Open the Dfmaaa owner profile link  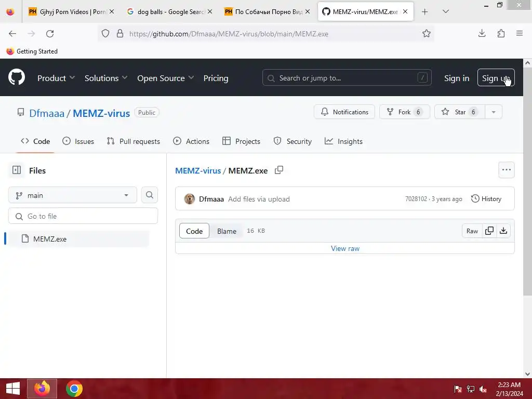tap(46, 113)
